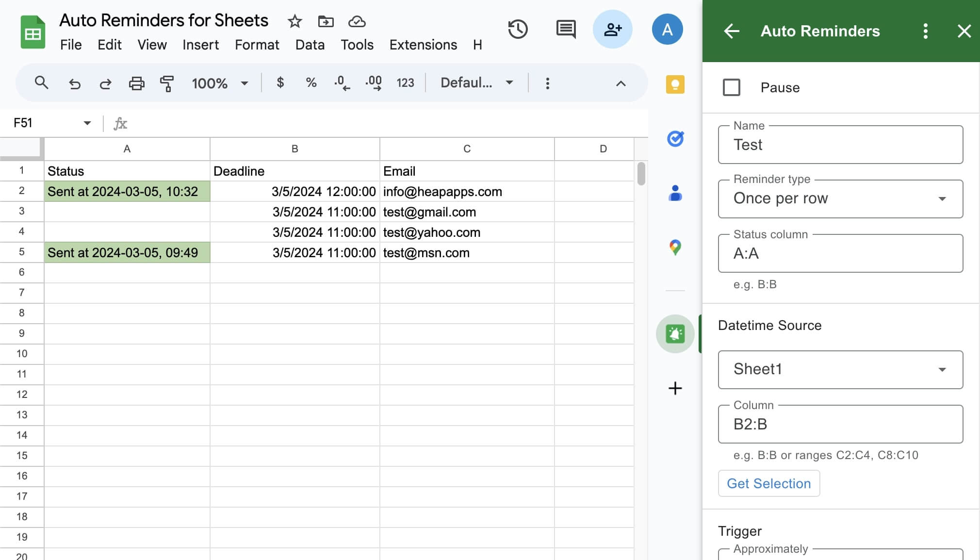Open Google Maps side panel icon
Screen dimensions: 980x560
(675, 247)
